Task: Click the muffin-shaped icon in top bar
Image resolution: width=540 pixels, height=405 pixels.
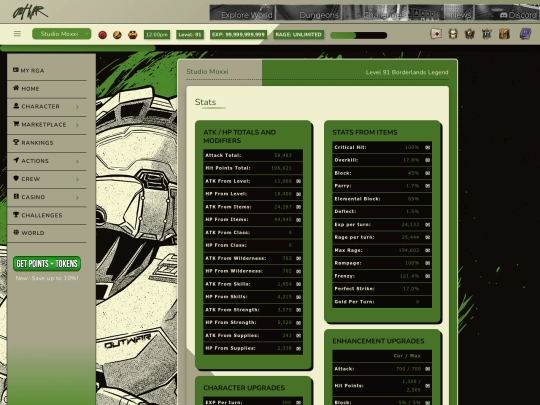Action: pyautogui.click(x=133, y=35)
